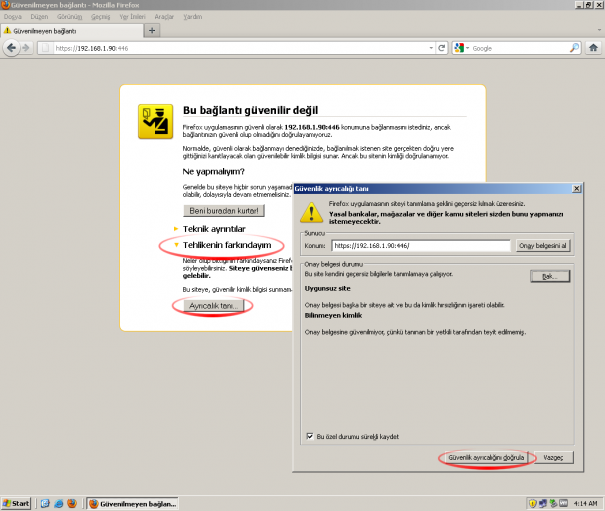Click the Beni buradan kurtar! button
605x511 pixels.
pyautogui.click(x=224, y=211)
